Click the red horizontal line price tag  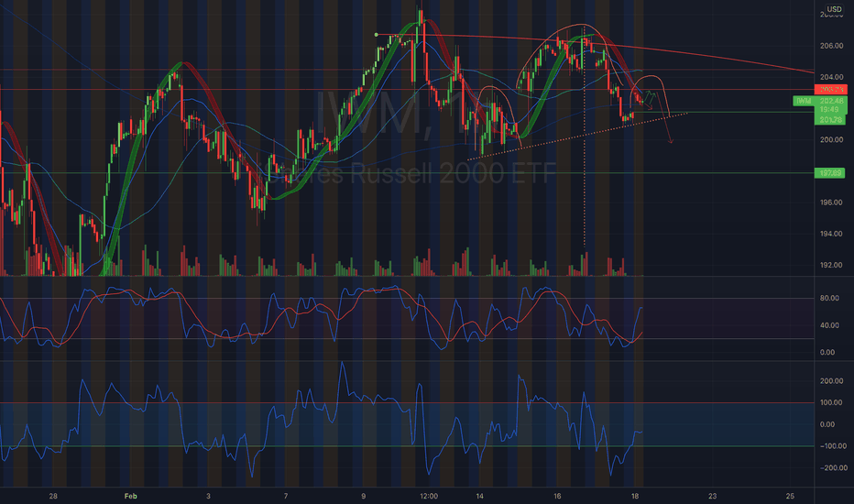[x=830, y=90]
